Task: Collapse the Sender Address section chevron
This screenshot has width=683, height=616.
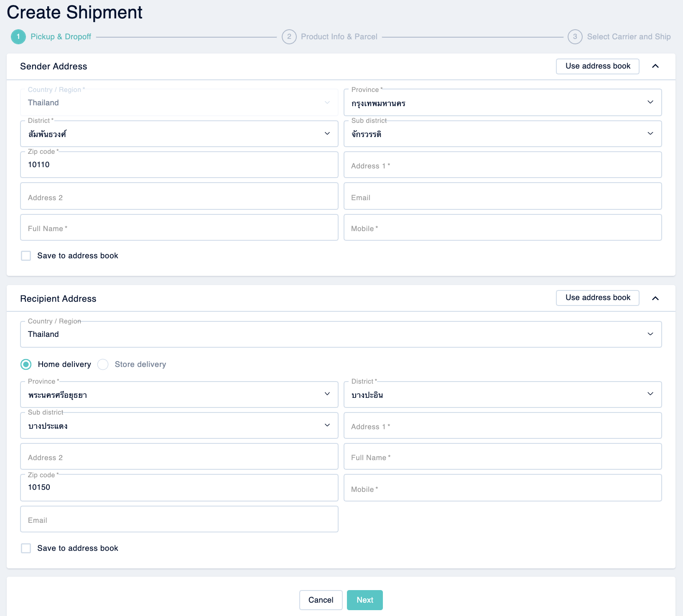Action: click(655, 66)
